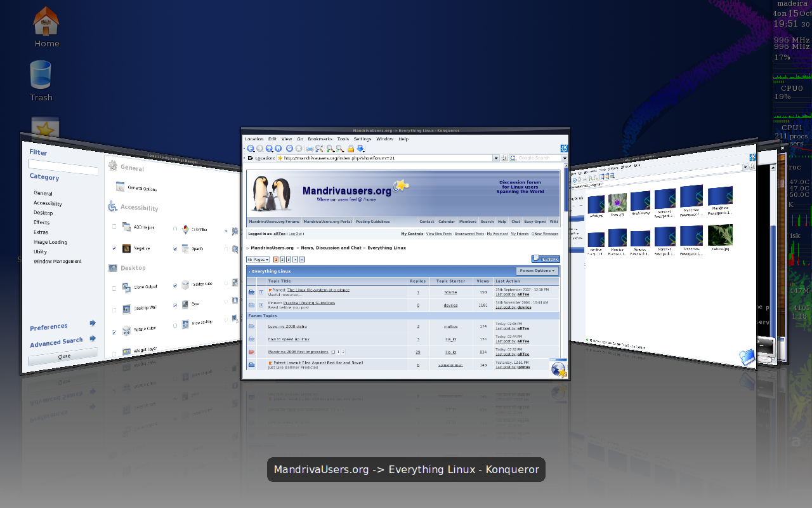Disable the Negative plugin checkbox
This screenshot has height=508, width=812.
tap(114, 248)
